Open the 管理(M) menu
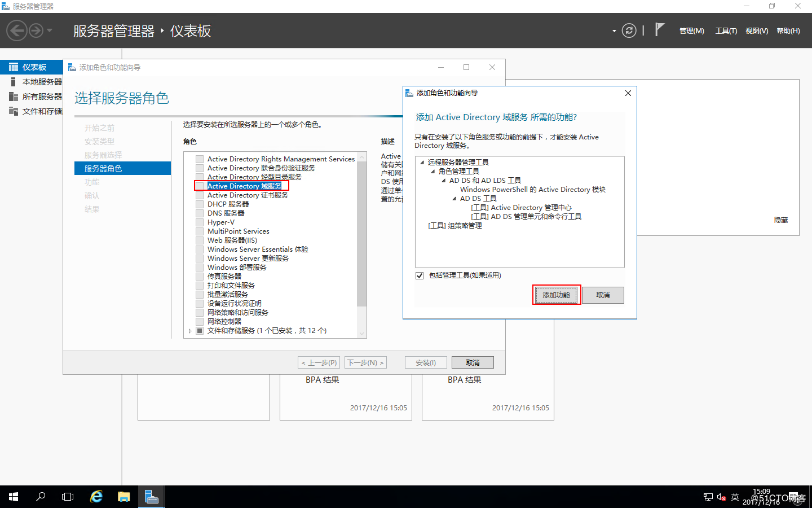812x508 pixels. [x=691, y=31]
